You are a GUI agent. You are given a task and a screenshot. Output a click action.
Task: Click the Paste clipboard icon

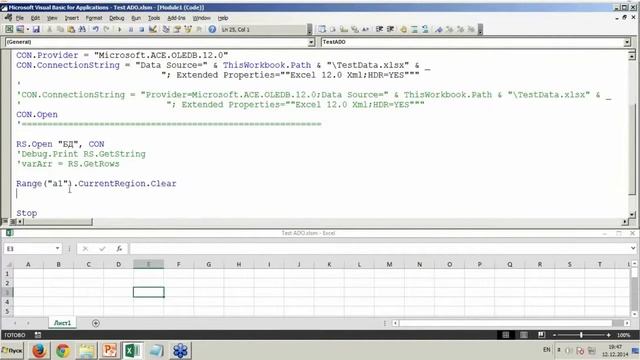click(71, 29)
